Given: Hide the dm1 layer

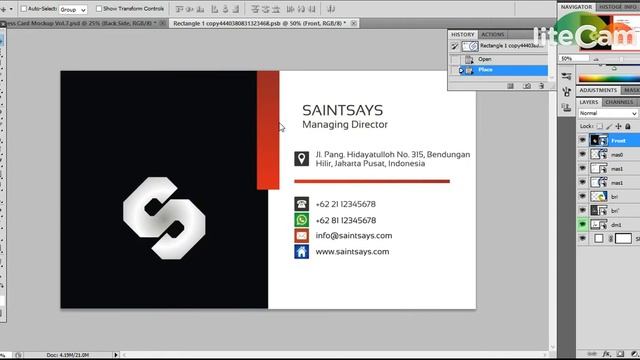Looking at the screenshot, I should point(582,224).
